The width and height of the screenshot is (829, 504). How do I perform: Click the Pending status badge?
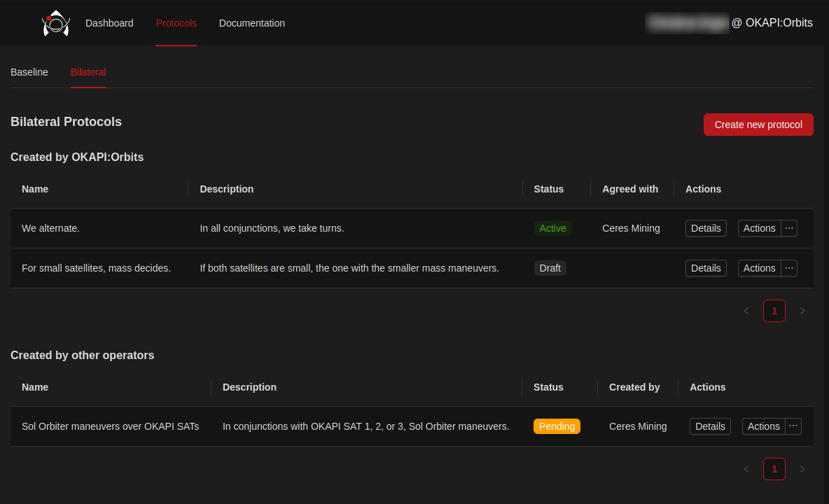click(557, 426)
